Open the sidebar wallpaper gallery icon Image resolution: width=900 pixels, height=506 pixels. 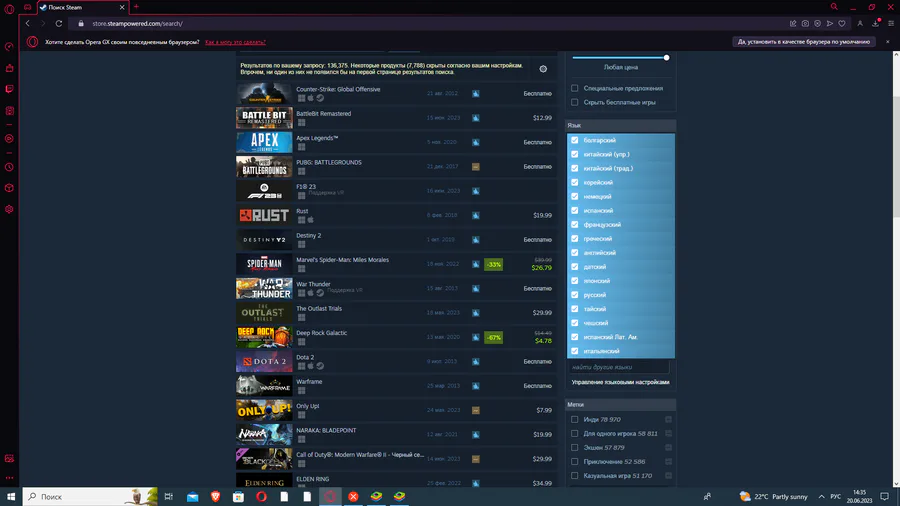9,458
